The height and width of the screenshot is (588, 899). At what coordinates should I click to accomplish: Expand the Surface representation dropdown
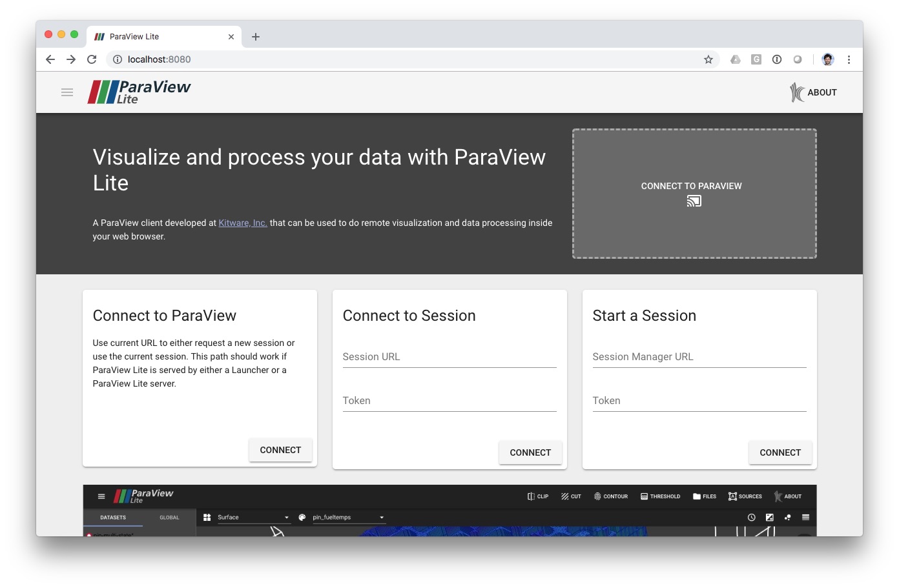(x=287, y=518)
